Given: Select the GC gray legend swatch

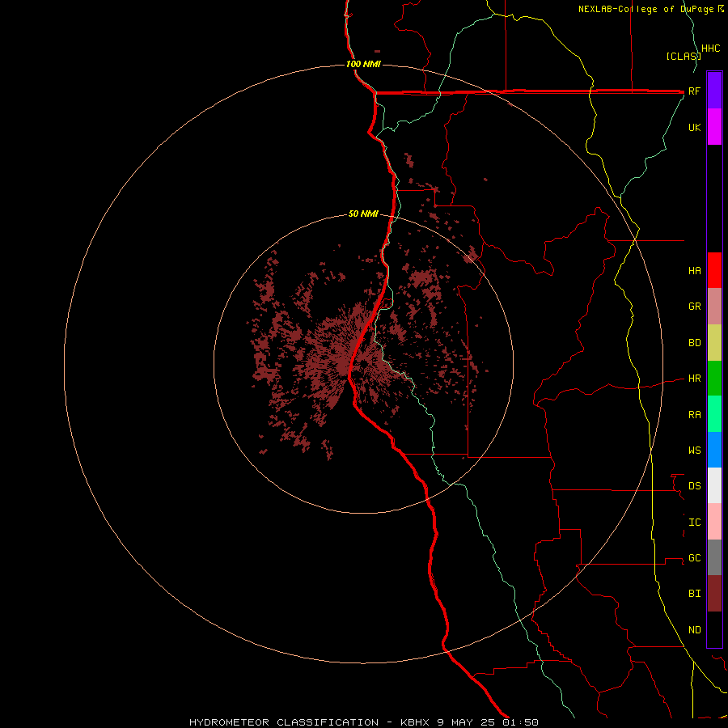Looking at the screenshot, I should point(714,557).
